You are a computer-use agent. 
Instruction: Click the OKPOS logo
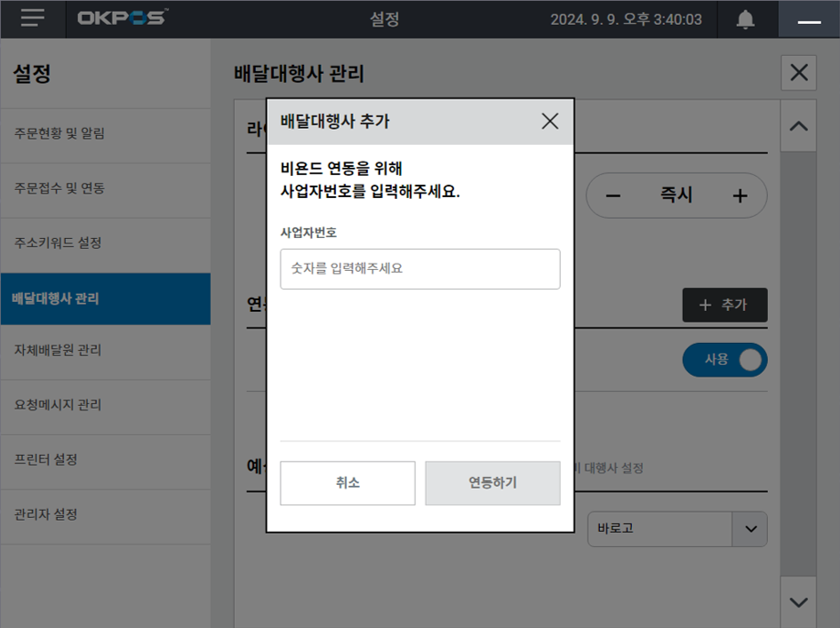point(122,19)
